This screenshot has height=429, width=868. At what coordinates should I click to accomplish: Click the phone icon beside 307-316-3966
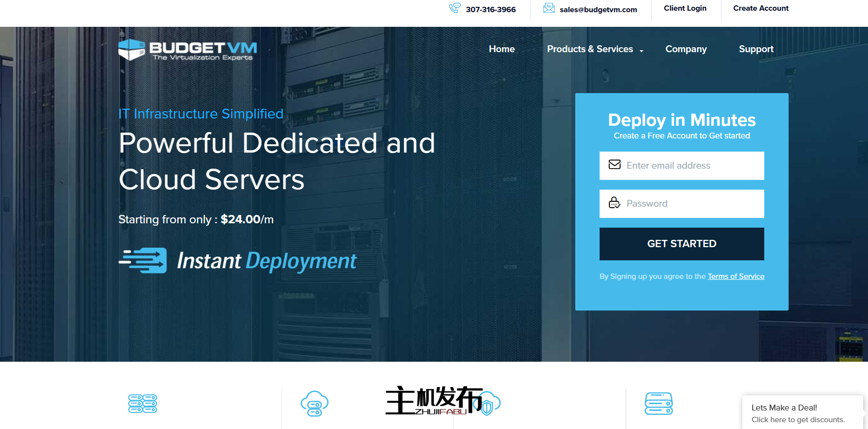click(454, 8)
